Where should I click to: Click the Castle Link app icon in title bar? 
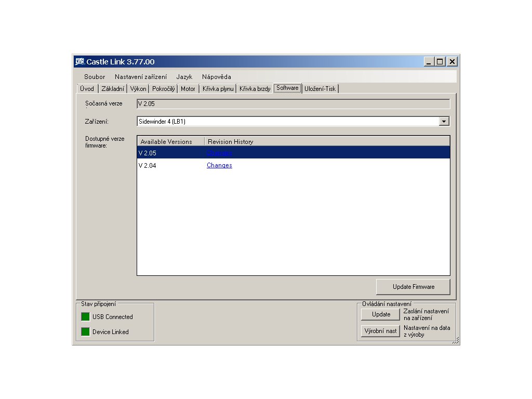click(79, 61)
